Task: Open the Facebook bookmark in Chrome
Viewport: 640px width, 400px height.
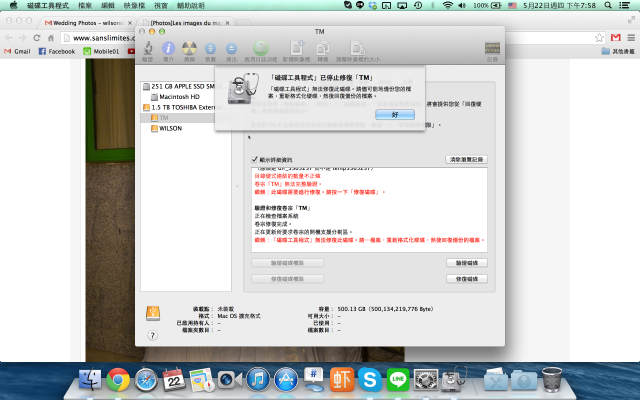Action: (57, 51)
